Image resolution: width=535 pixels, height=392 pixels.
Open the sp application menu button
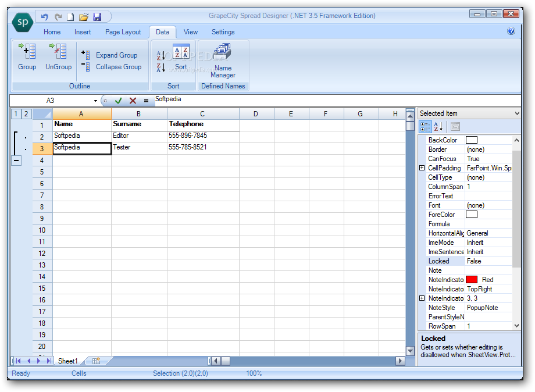[23, 23]
